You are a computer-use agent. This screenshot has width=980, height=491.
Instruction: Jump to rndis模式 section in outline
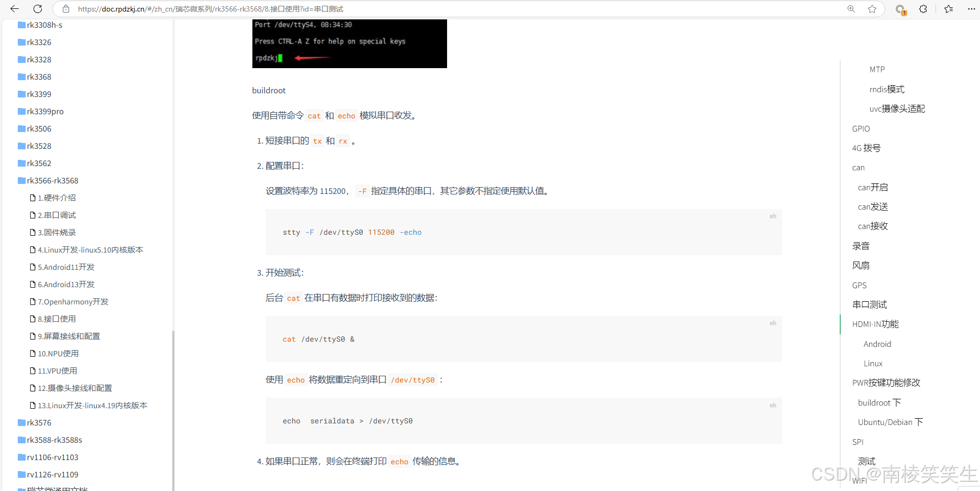pyautogui.click(x=887, y=89)
